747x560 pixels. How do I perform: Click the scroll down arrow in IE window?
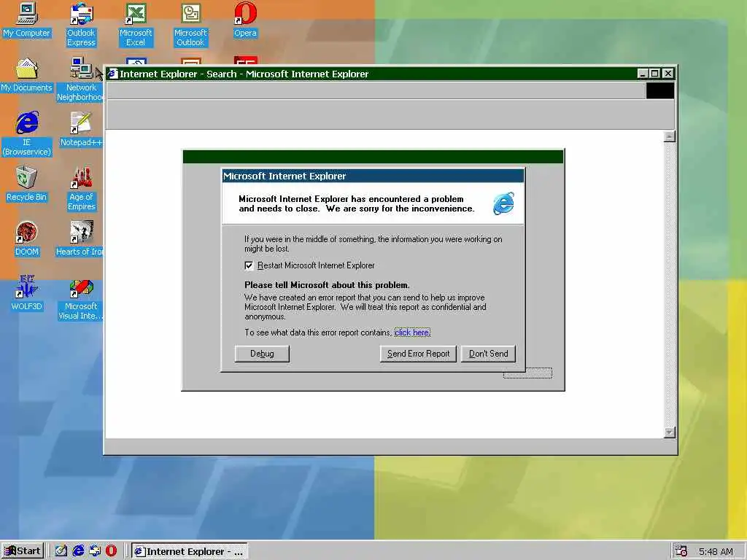(670, 432)
